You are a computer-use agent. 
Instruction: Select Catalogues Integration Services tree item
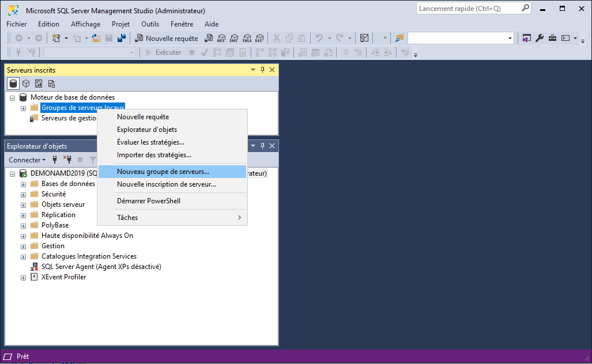tap(89, 256)
